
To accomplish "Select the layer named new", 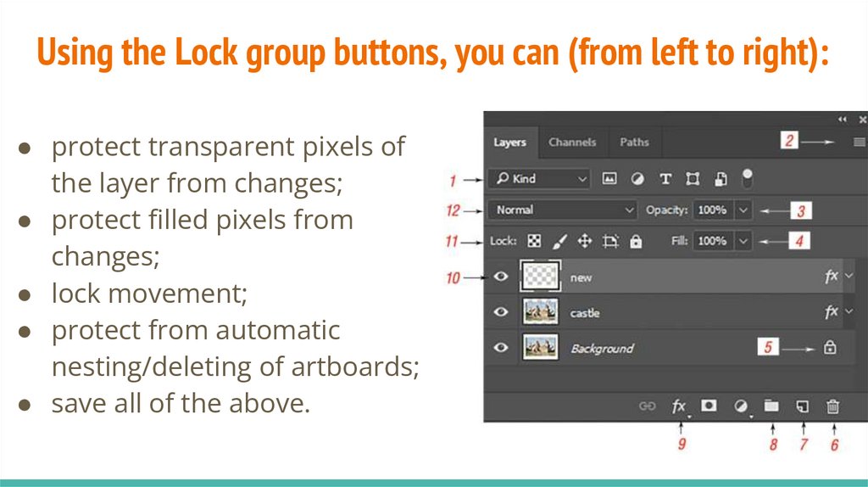I will pos(581,277).
